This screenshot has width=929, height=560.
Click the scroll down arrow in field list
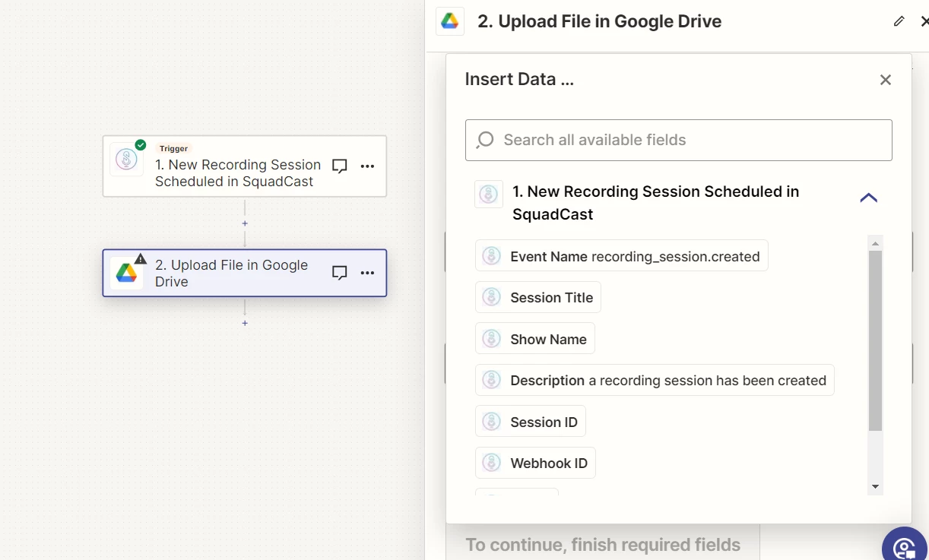point(875,486)
